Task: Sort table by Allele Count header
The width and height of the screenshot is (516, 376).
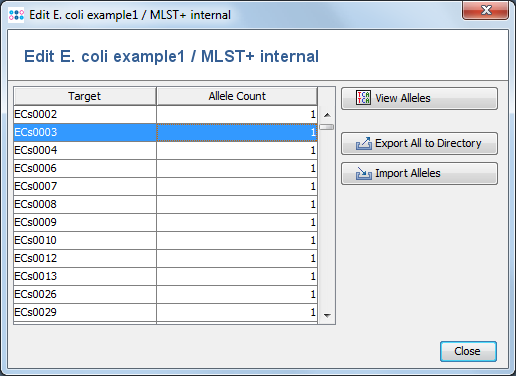Action: tap(237, 96)
